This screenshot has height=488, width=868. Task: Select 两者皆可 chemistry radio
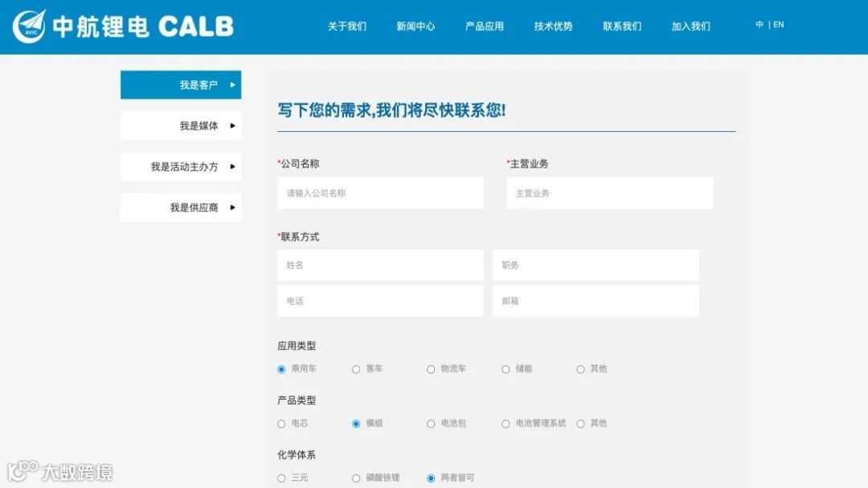[431, 478]
